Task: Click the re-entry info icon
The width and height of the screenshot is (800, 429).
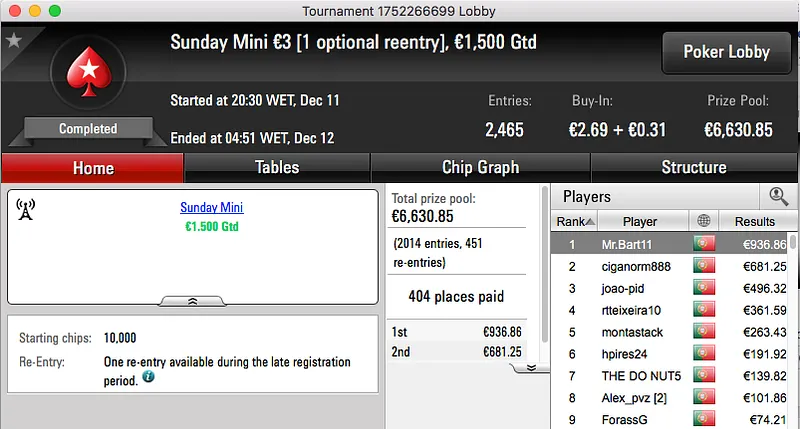Action: (148, 377)
